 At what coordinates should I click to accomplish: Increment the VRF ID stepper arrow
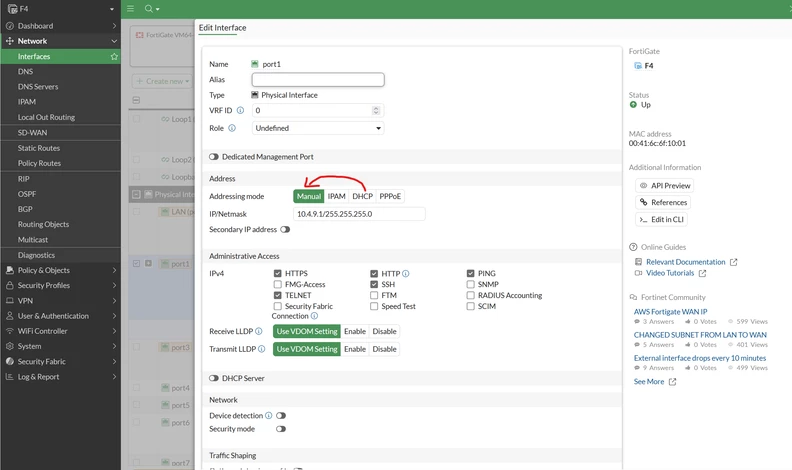[376, 108]
